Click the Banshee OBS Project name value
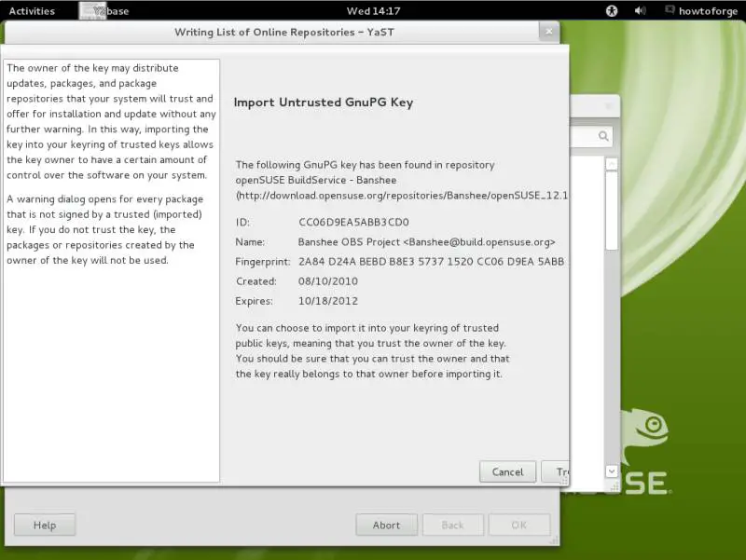The height and width of the screenshot is (560, 746). [426, 242]
